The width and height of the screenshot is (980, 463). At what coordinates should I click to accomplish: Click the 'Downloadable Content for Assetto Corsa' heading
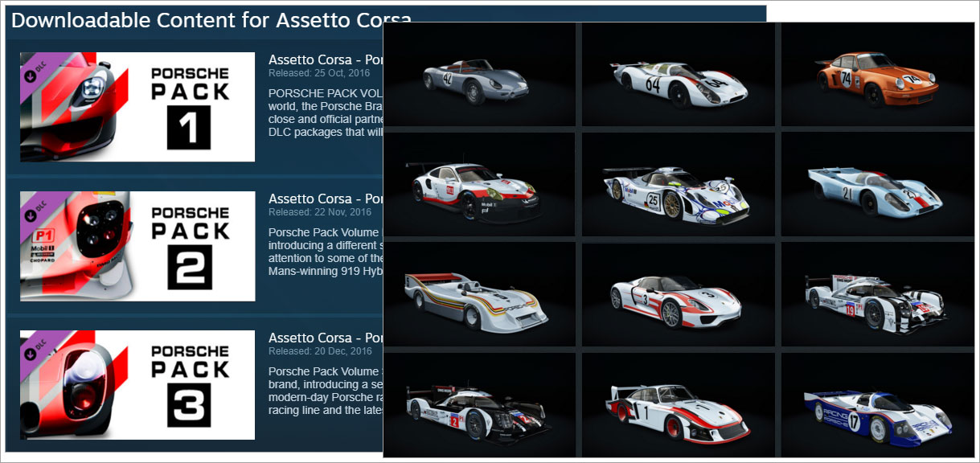pyautogui.click(x=211, y=20)
